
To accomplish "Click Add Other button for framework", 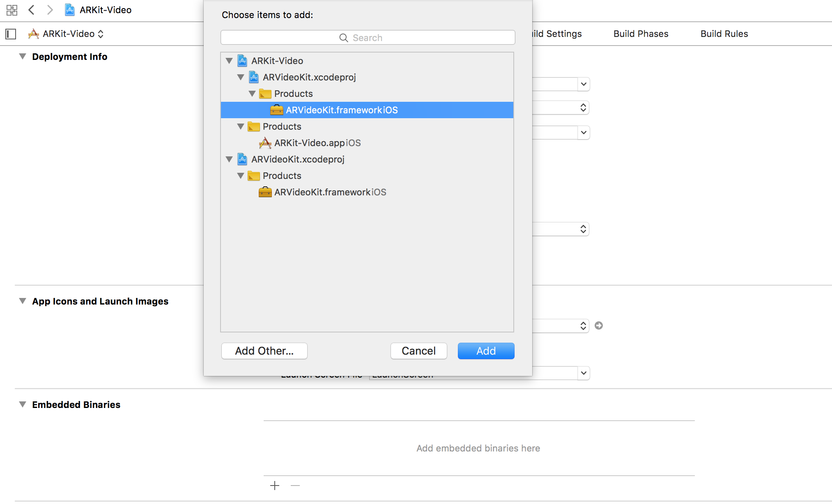I will [263, 350].
